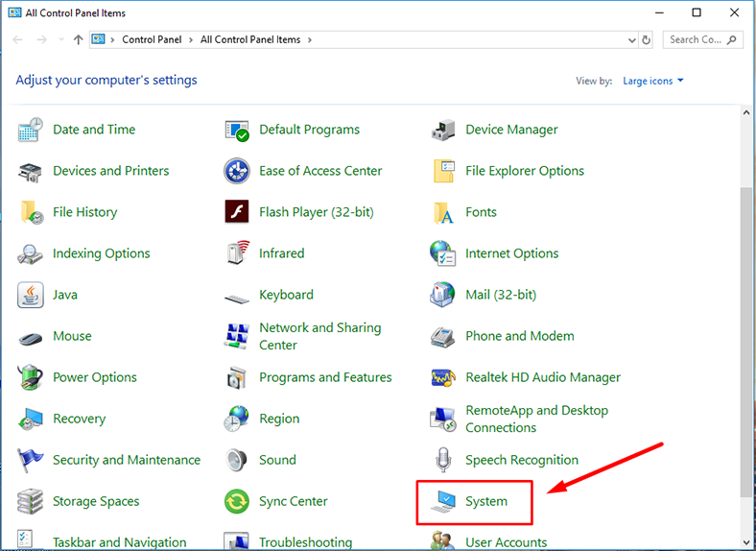Open File Explorer Options icon

tap(443, 171)
